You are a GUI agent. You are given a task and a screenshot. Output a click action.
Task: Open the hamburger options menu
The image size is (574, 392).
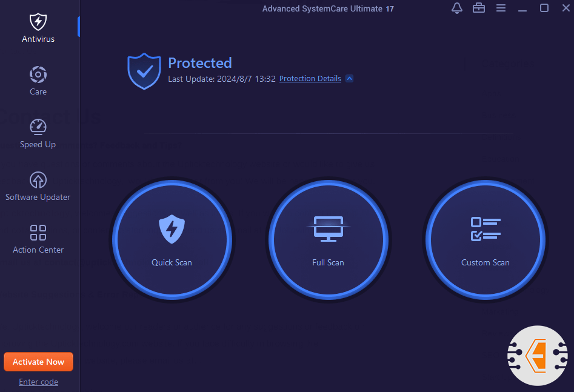tap(501, 8)
